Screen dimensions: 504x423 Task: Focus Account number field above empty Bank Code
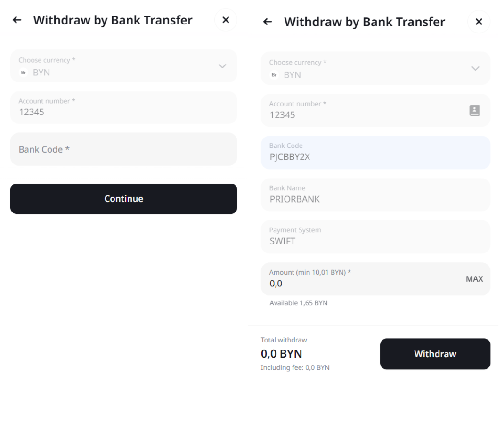point(123,107)
